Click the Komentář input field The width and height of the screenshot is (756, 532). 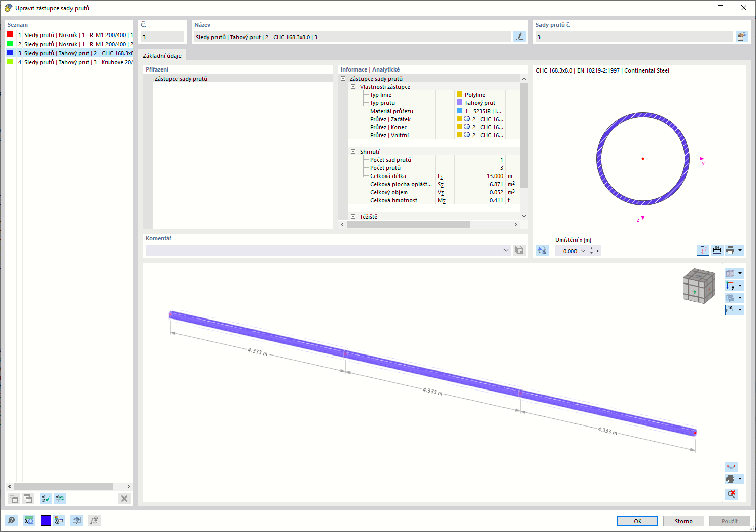323,250
